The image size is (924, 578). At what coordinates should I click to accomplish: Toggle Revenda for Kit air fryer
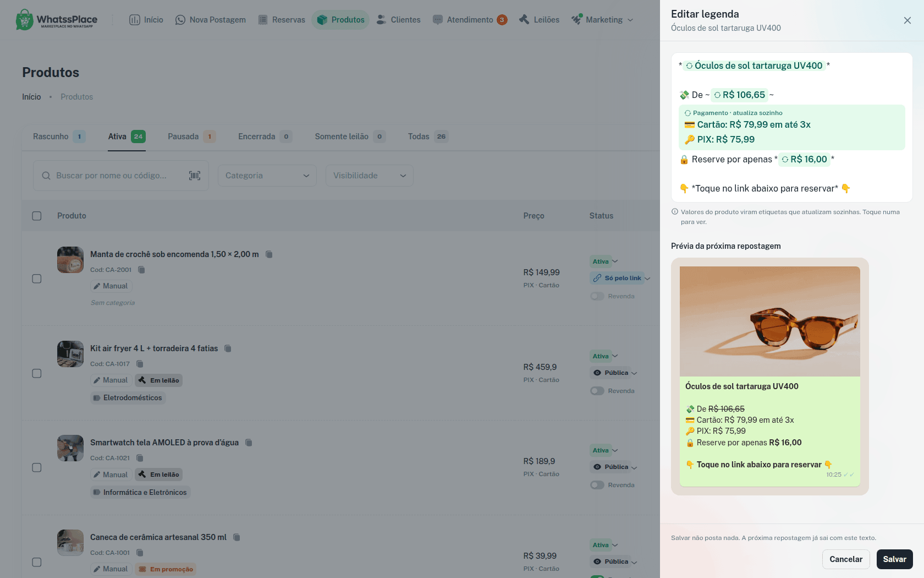[597, 391]
